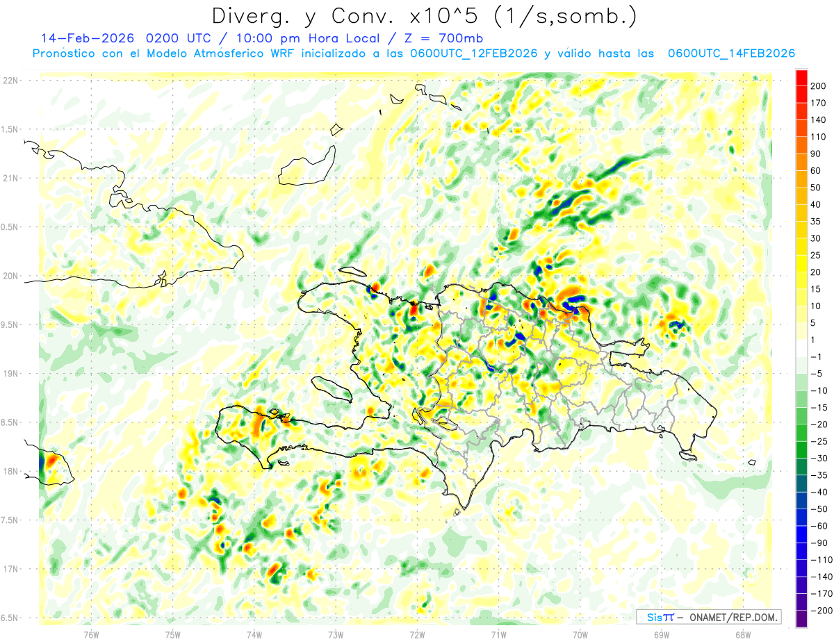Click the '8.5N' latitude label
Screen dimensions: 834x644
[10, 422]
